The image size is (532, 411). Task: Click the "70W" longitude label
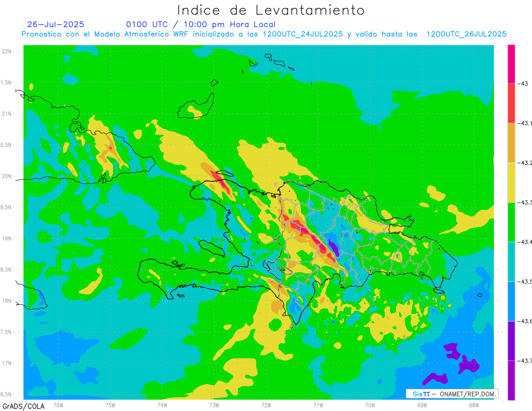click(370, 404)
